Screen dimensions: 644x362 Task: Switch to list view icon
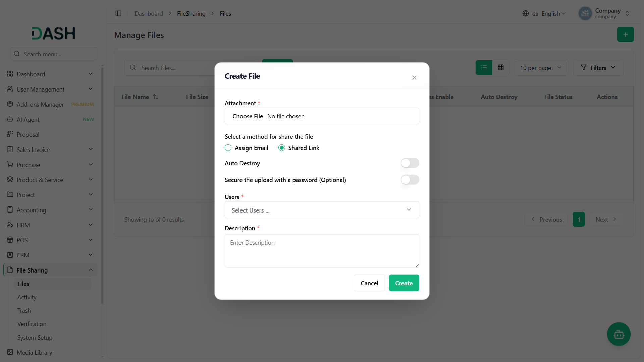(484, 67)
